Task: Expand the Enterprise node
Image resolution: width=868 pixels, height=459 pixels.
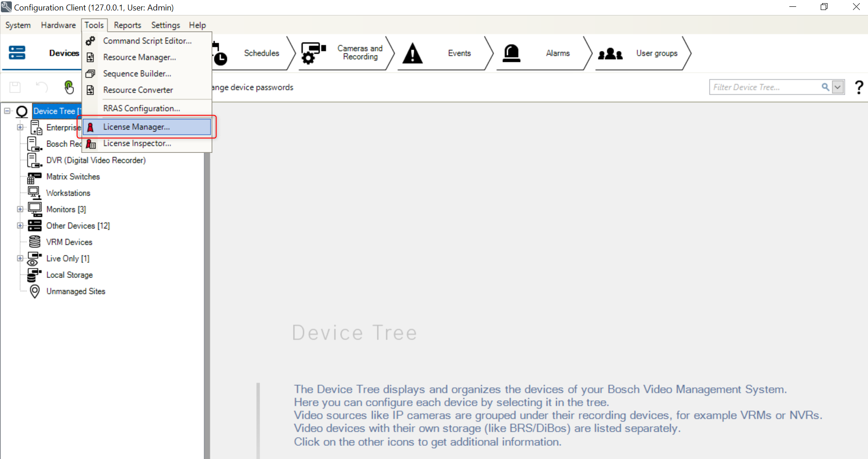Action: [x=20, y=127]
